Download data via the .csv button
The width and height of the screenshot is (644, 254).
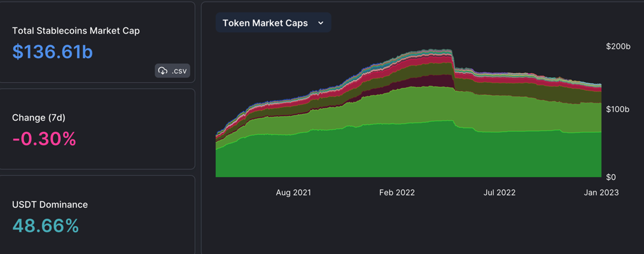point(173,71)
